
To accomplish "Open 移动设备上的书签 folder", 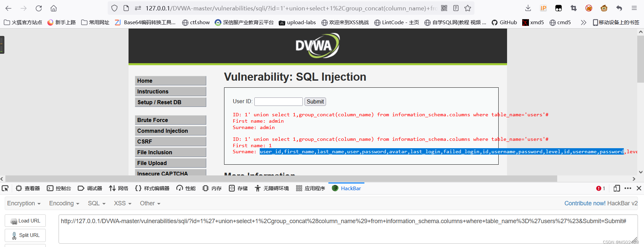I will (616, 23).
